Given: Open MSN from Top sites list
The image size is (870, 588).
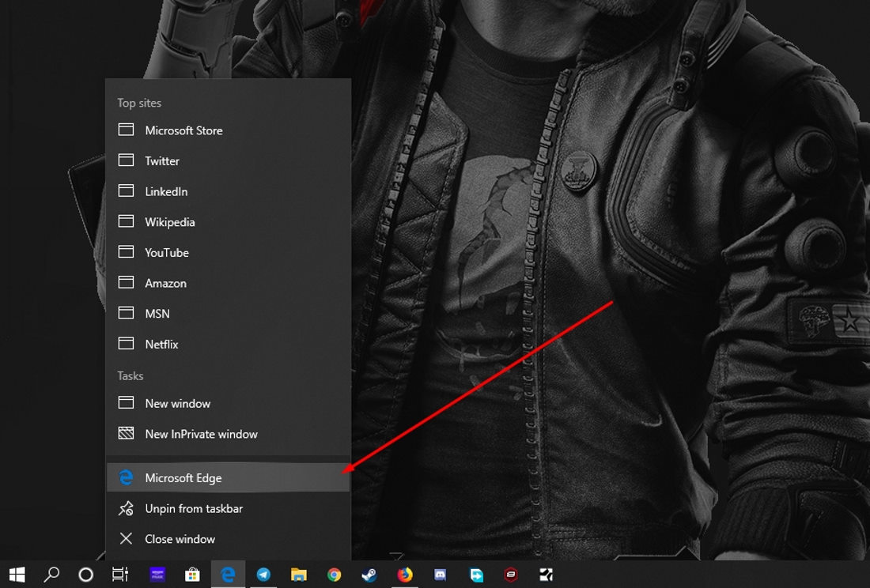Looking at the screenshot, I should pos(228,313).
